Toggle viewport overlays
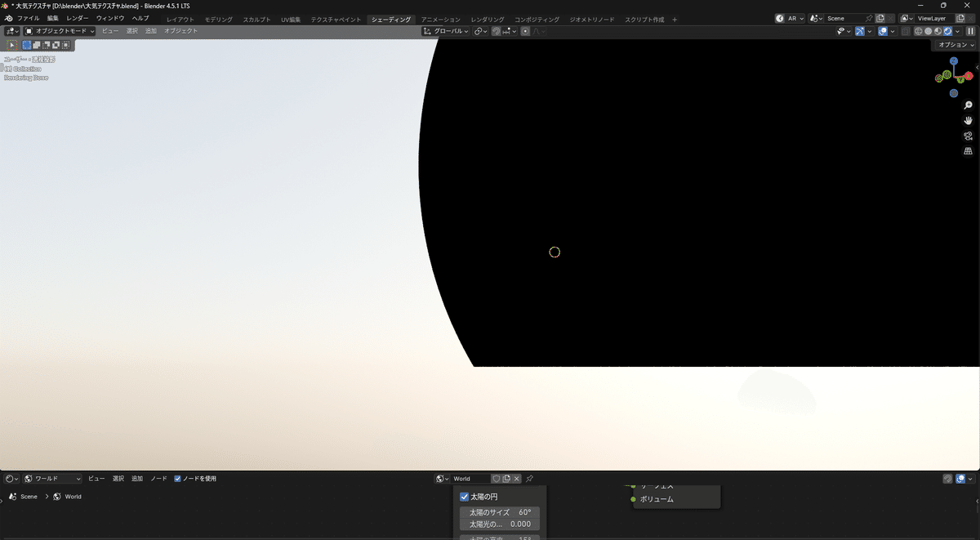The image size is (980, 540). (x=883, y=31)
